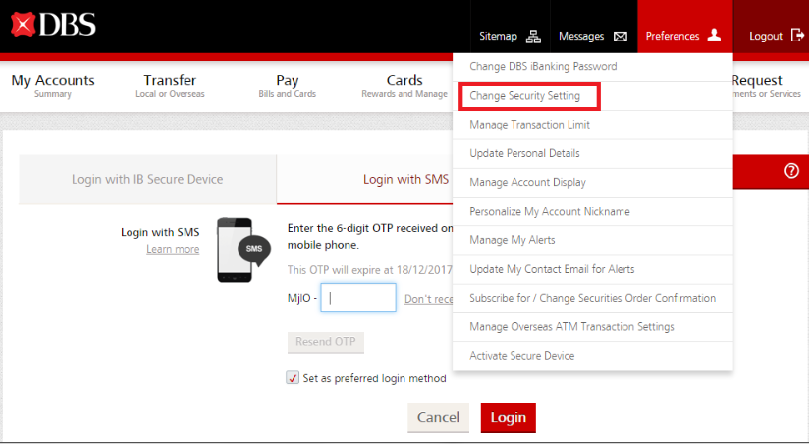Expand the Transfer navigation menu
Viewport: 809px width, 444px height.
pyautogui.click(x=169, y=86)
